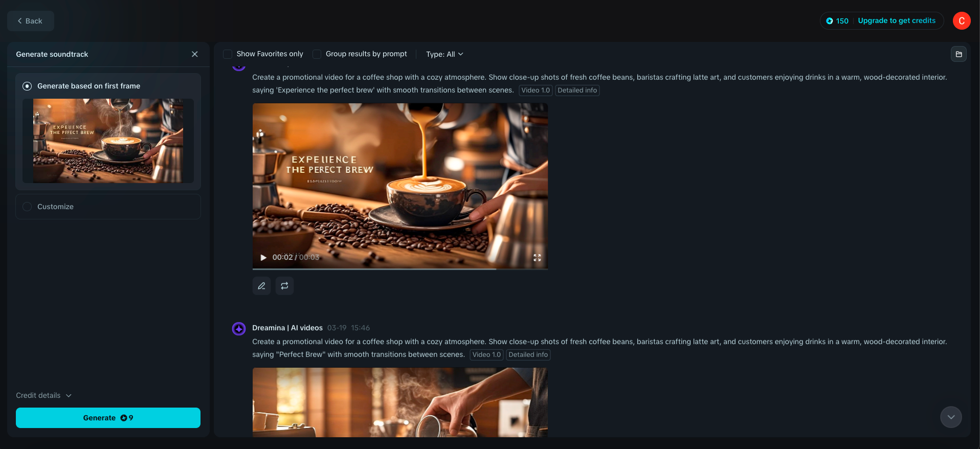Seek on the video progress bar
The width and height of the screenshot is (980, 449).
click(x=400, y=268)
